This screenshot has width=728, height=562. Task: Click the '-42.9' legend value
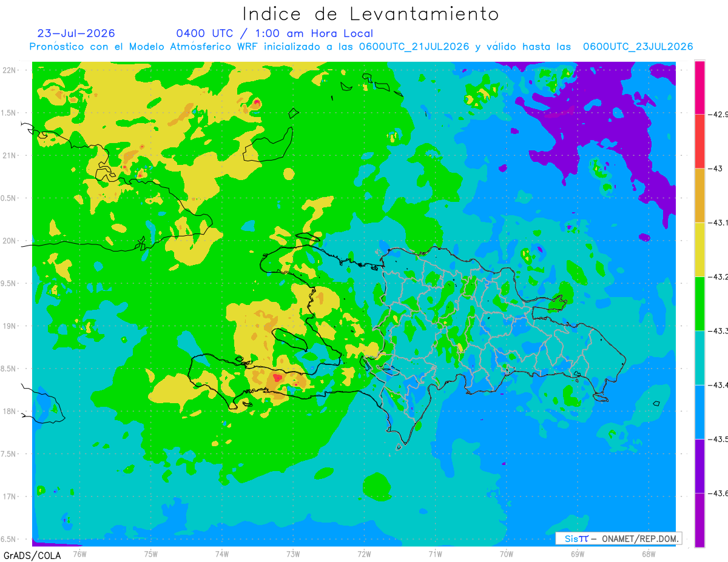click(x=720, y=114)
